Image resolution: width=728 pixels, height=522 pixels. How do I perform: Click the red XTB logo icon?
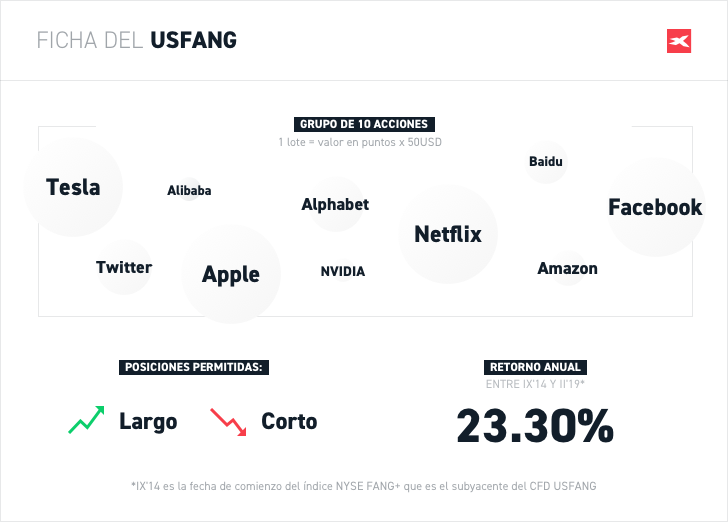(680, 41)
